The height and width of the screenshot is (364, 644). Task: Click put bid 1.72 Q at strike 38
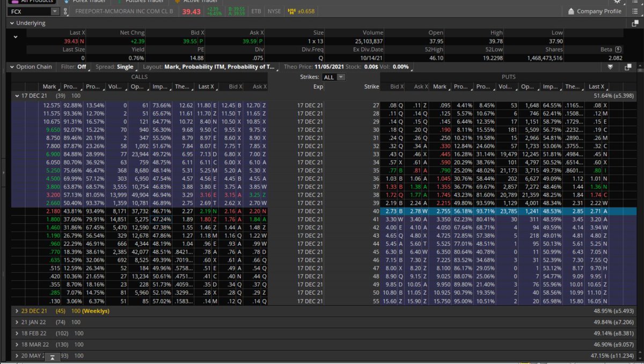pyautogui.click(x=395, y=195)
